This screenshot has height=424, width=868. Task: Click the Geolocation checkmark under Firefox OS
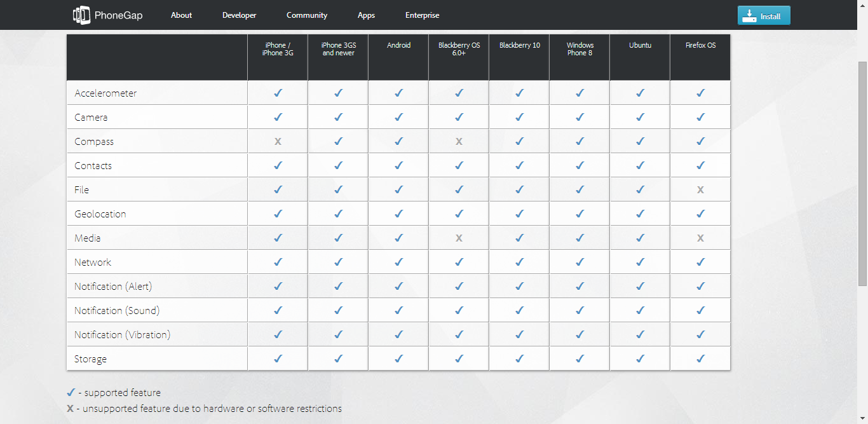[x=700, y=214]
